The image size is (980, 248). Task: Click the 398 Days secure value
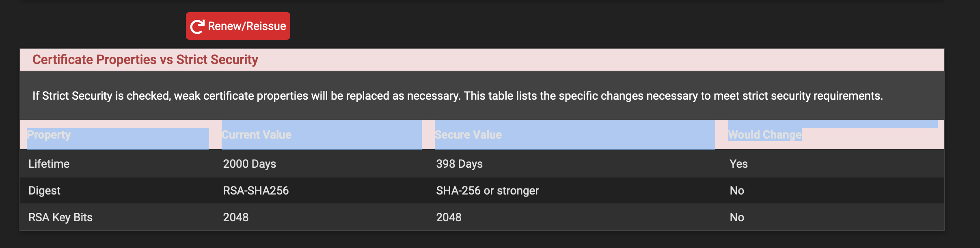click(x=459, y=164)
